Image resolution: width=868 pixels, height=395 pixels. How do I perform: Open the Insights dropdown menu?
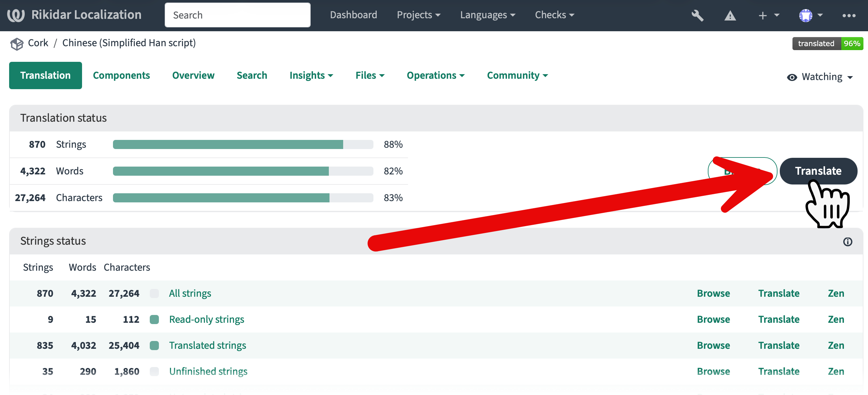(x=311, y=75)
